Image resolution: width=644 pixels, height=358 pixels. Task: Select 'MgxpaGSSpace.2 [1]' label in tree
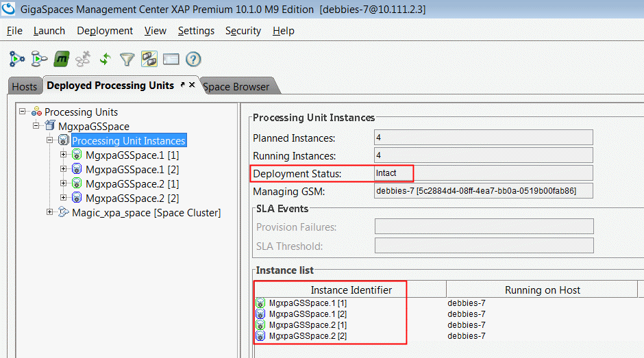coord(132,184)
